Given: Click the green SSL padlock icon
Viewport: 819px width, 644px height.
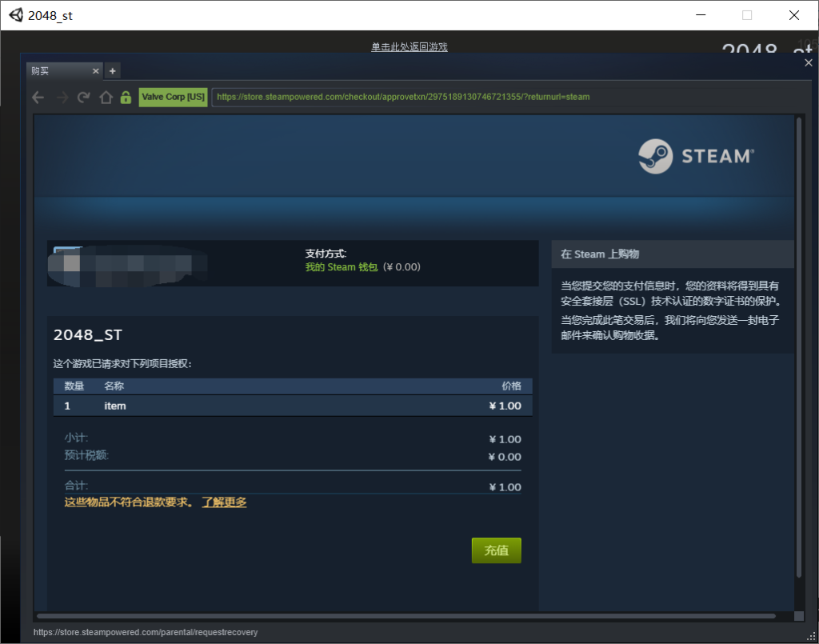Looking at the screenshot, I should 126,97.
